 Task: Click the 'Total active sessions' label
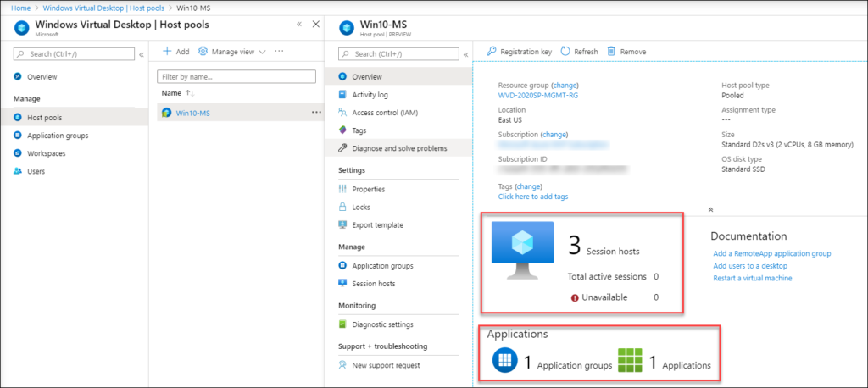pyautogui.click(x=607, y=276)
